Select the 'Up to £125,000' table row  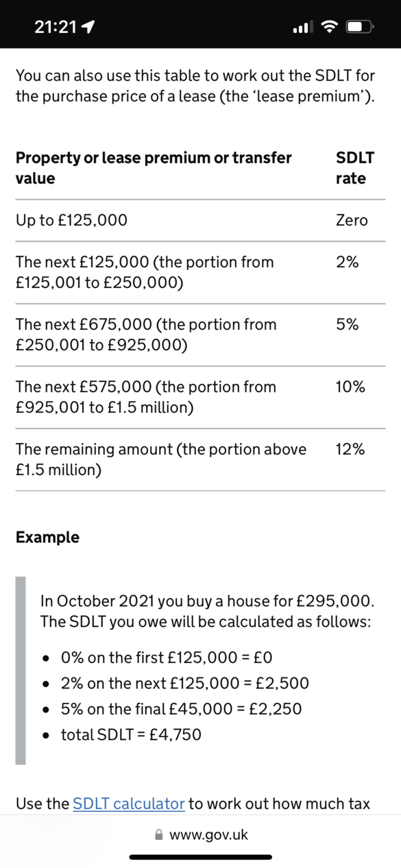pyautogui.click(x=200, y=220)
